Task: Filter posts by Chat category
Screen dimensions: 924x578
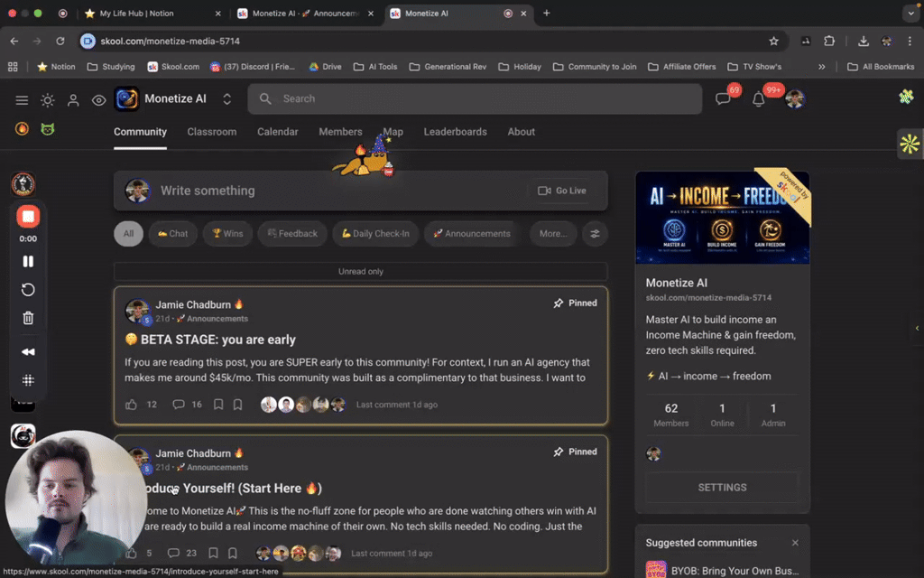Action: click(x=172, y=234)
